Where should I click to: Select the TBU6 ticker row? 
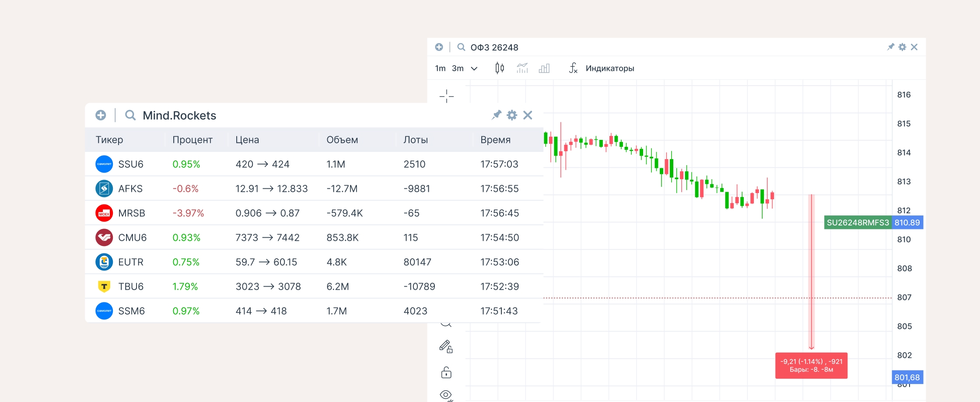pyautogui.click(x=314, y=286)
